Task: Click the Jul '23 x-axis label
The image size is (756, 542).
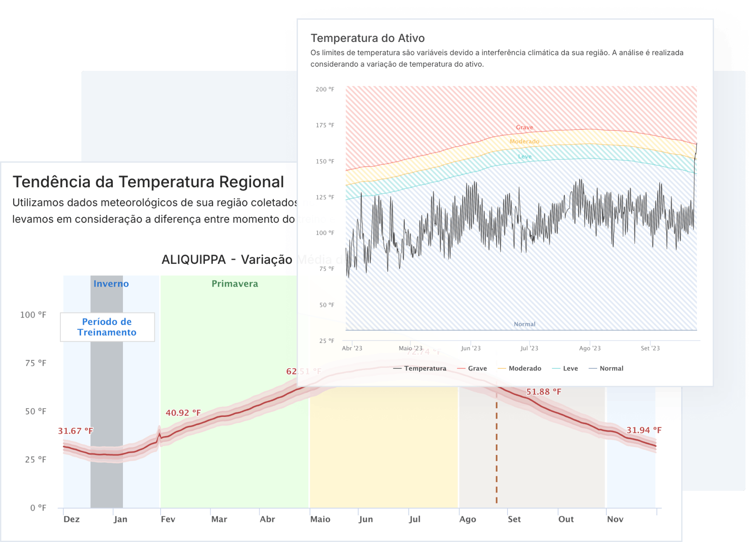Action: tap(529, 348)
